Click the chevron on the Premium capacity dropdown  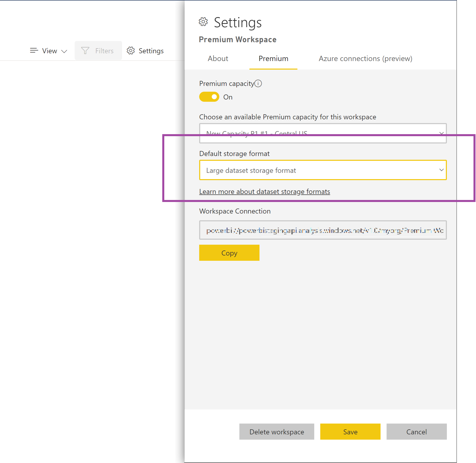(442, 133)
